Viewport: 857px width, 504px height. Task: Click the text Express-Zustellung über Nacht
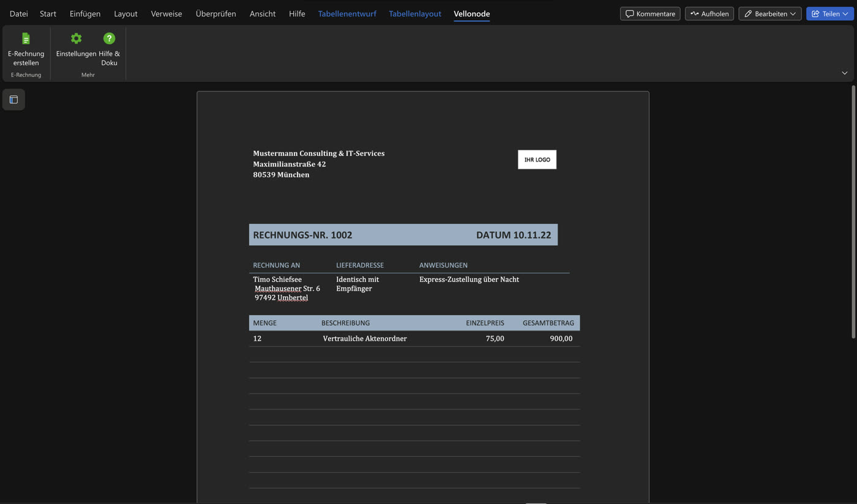pyautogui.click(x=469, y=280)
